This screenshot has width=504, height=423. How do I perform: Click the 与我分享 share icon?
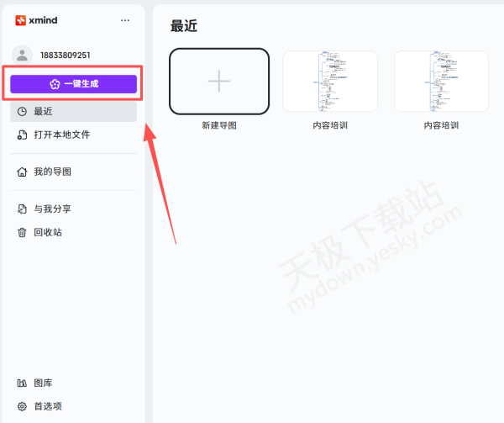pyautogui.click(x=23, y=209)
